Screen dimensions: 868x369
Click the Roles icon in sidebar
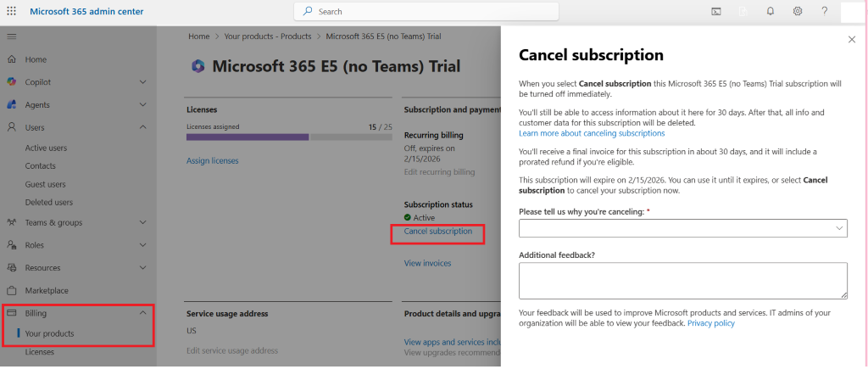[x=11, y=245]
